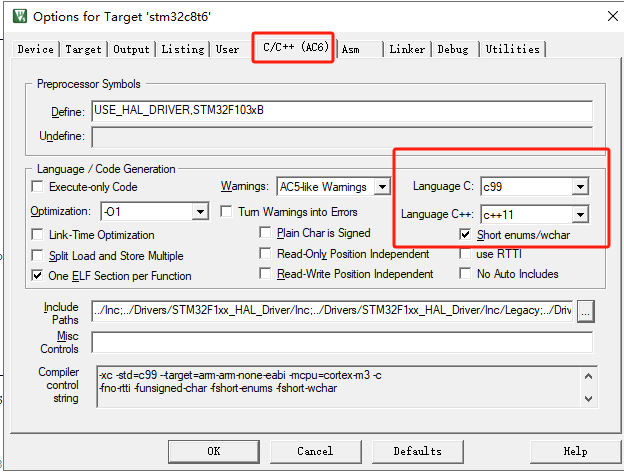Enable Execute-only Code checkbox
The width and height of the screenshot is (624, 472).
(x=37, y=186)
